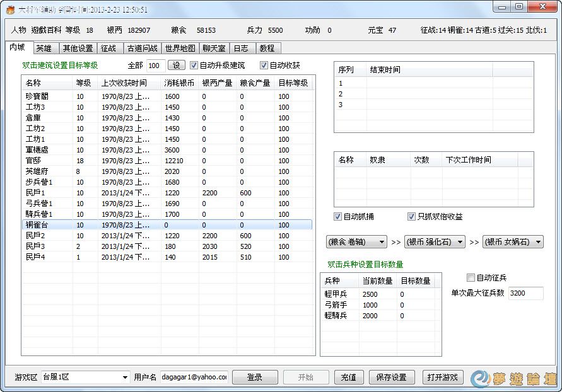Open the (粮食 卷轴) dropdown

(356, 242)
